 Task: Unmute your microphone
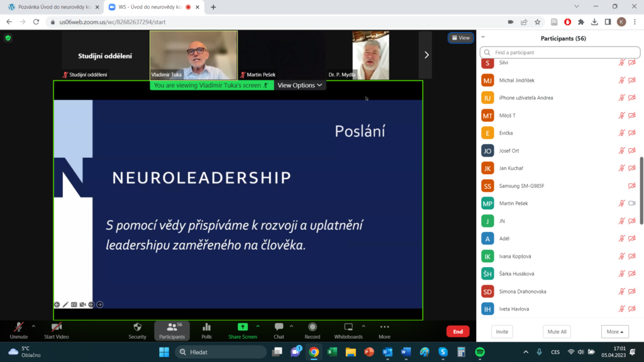pyautogui.click(x=19, y=331)
